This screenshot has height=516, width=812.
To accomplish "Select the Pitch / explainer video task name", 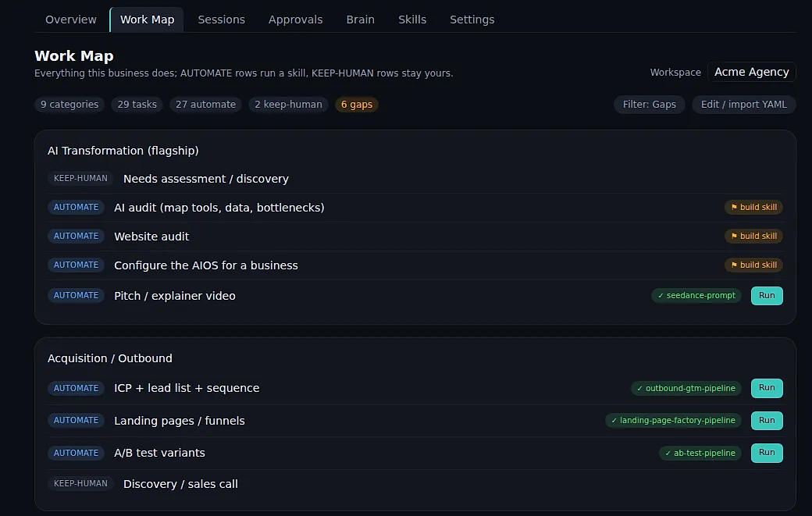I will pyautogui.click(x=175, y=296).
